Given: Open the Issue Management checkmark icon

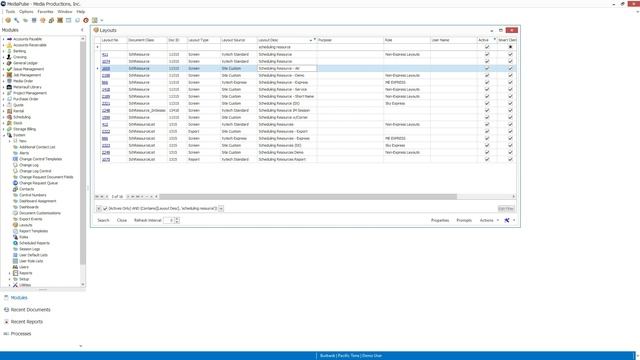Looking at the screenshot, I should pyautogui.click(x=9, y=69).
